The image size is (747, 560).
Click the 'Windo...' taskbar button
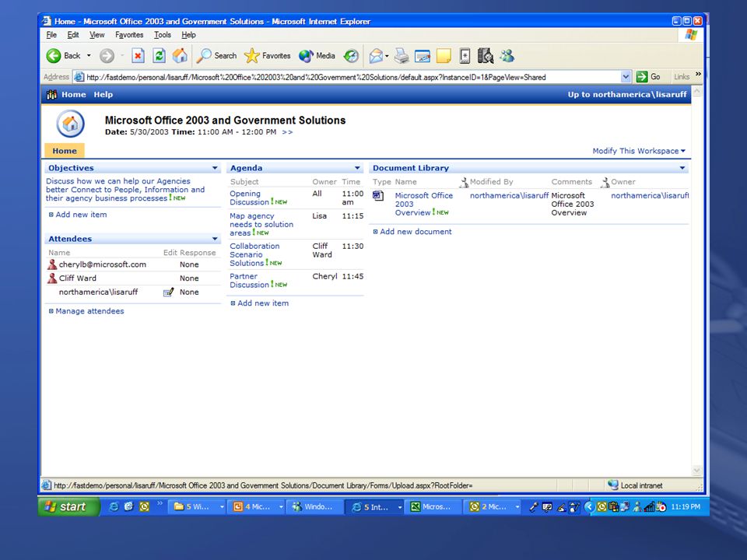pos(317,506)
